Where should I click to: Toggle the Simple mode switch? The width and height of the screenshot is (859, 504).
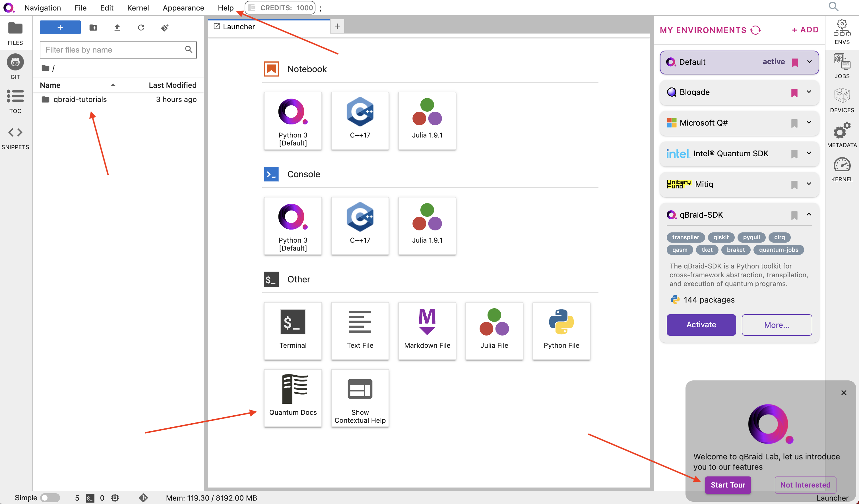coord(50,497)
